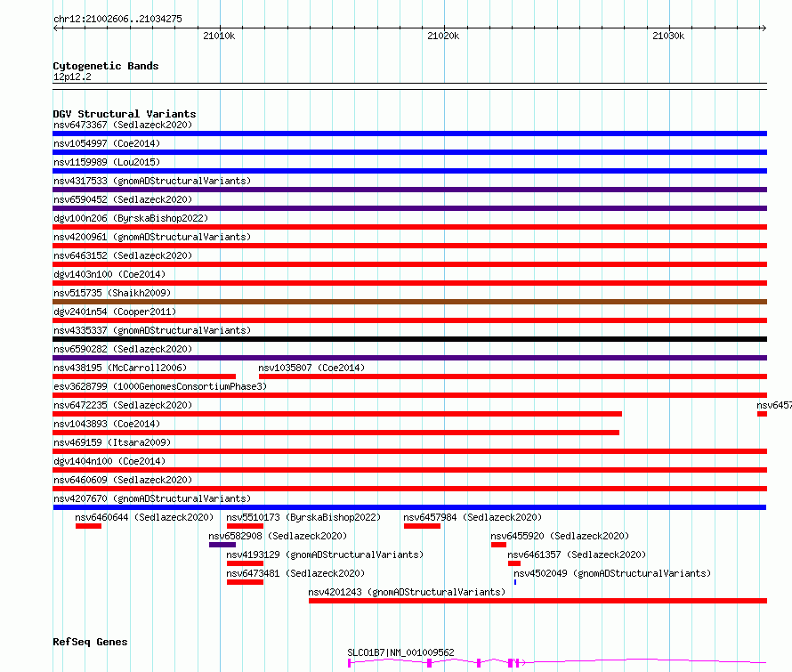Click the Cytogenetic Bands track title
The image size is (792, 672).
[106, 66]
